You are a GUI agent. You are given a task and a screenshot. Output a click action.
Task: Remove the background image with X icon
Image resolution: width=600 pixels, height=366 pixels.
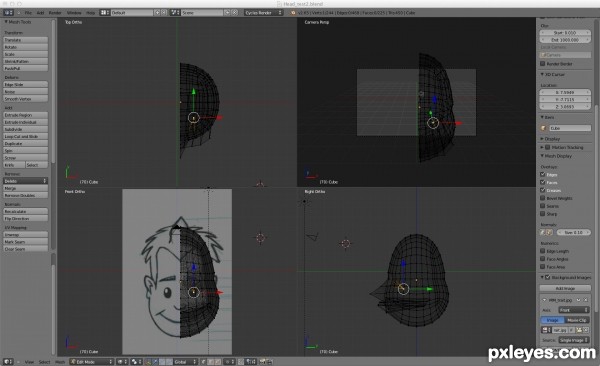click(586, 300)
